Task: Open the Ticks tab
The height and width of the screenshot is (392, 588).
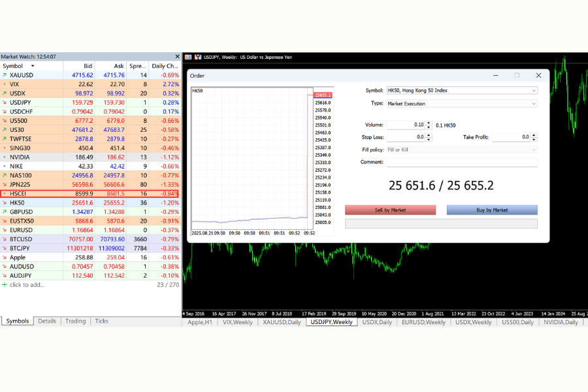Action: pyautogui.click(x=101, y=321)
